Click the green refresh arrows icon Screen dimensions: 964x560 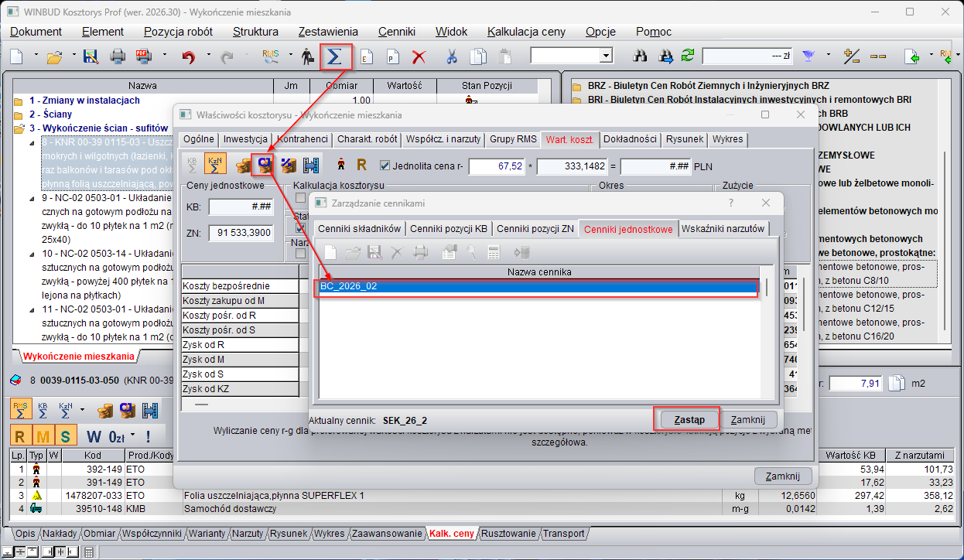pyautogui.click(x=688, y=56)
